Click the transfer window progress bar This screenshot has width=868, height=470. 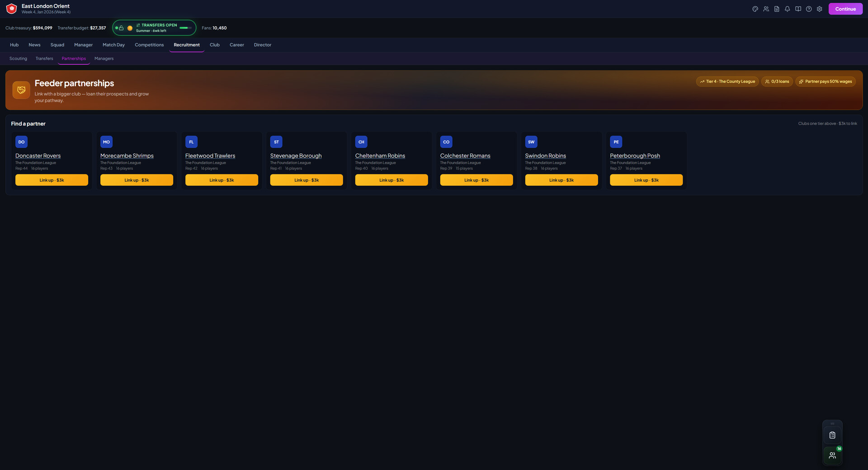click(x=186, y=28)
